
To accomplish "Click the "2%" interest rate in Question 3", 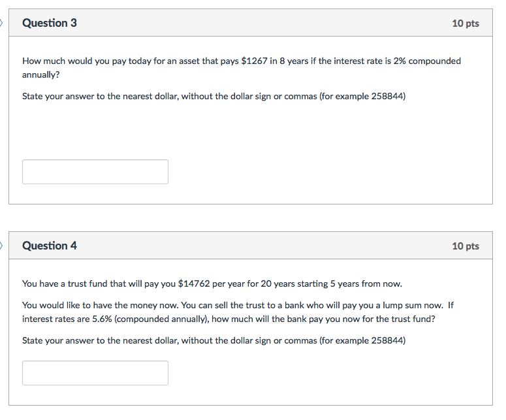I will pyautogui.click(x=400, y=61).
